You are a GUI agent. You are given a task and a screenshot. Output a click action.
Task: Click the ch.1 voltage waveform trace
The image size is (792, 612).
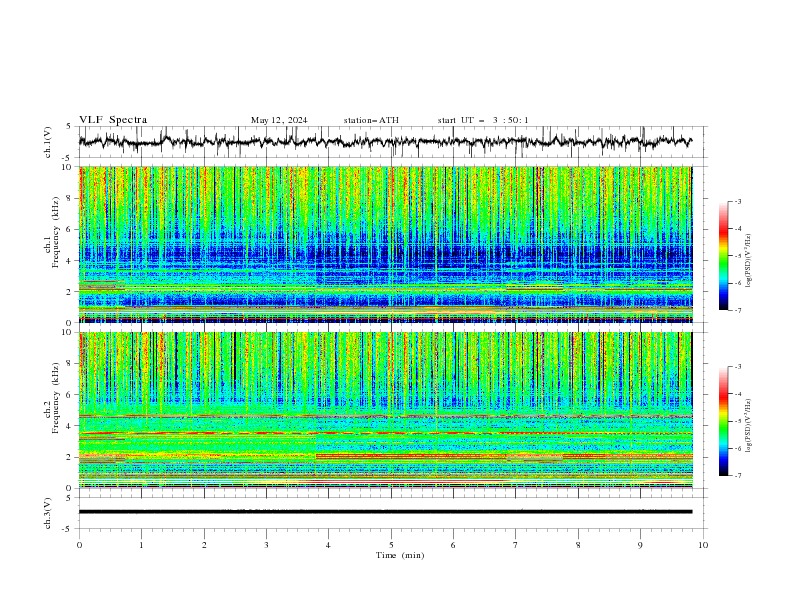(x=385, y=142)
